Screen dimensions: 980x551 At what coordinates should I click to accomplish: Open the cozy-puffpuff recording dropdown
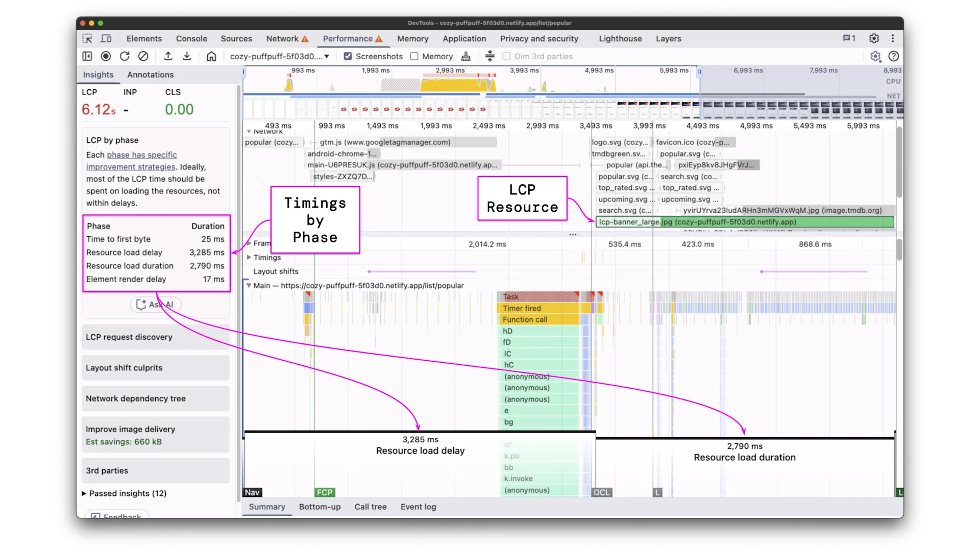coord(279,56)
